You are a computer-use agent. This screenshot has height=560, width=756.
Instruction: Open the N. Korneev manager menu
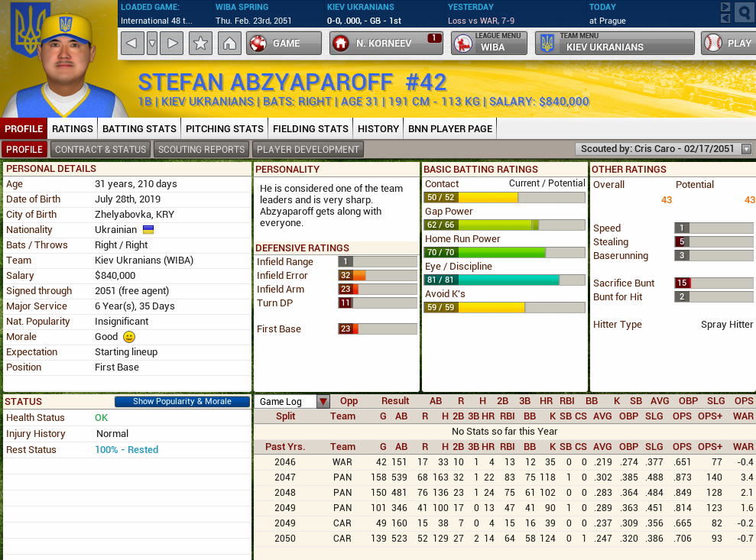pos(387,44)
